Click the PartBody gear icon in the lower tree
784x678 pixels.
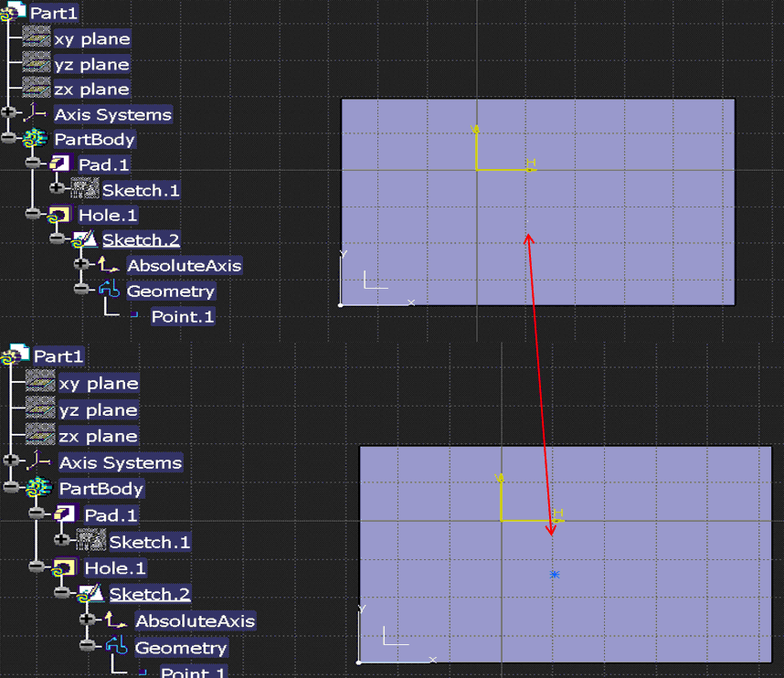(39, 487)
